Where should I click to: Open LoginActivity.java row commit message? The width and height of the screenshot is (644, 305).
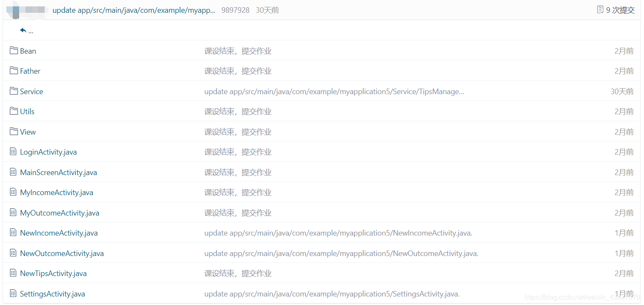(238, 152)
